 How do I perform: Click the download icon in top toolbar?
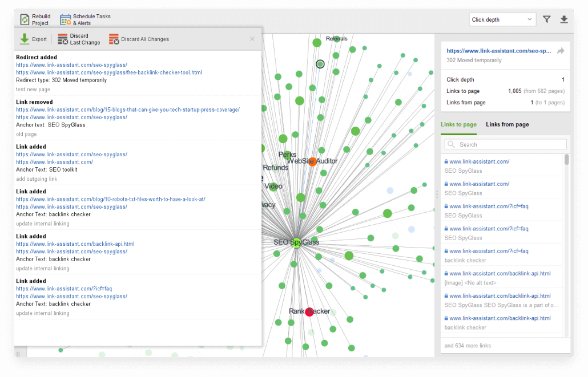[x=563, y=19]
